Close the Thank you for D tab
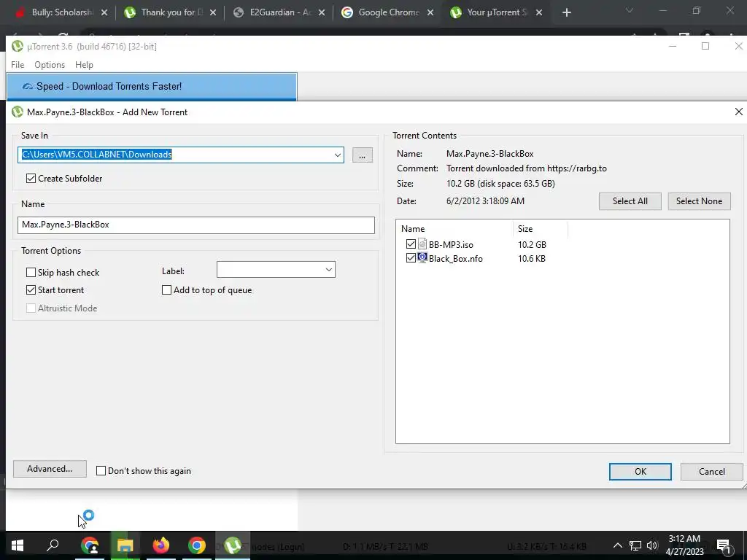 tap(213, 13)
